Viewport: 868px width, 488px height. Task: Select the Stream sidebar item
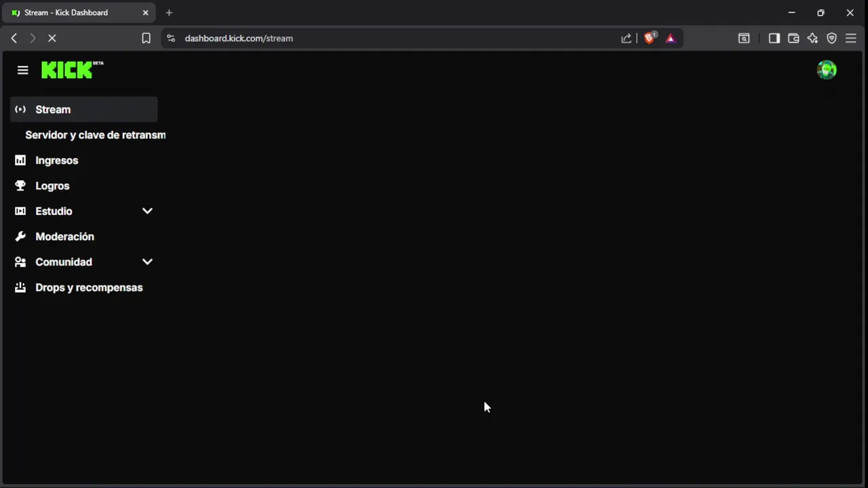pos(83,109)
